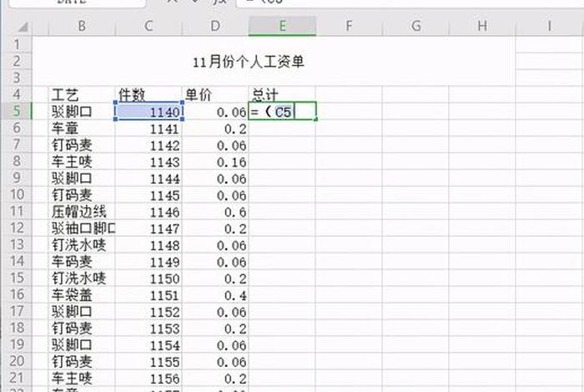Click the select-all corner triangle

pyautogui.click(x=23, y=27)
